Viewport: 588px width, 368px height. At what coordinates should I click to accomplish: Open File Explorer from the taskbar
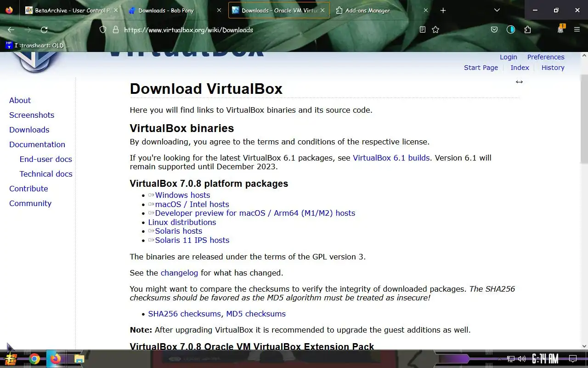coord(79,359)
